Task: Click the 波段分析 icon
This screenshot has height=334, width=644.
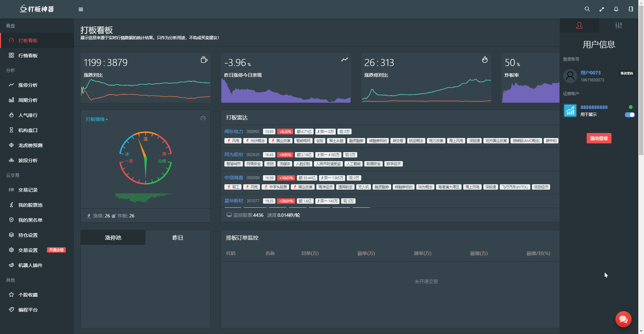Action: [11, 160]
